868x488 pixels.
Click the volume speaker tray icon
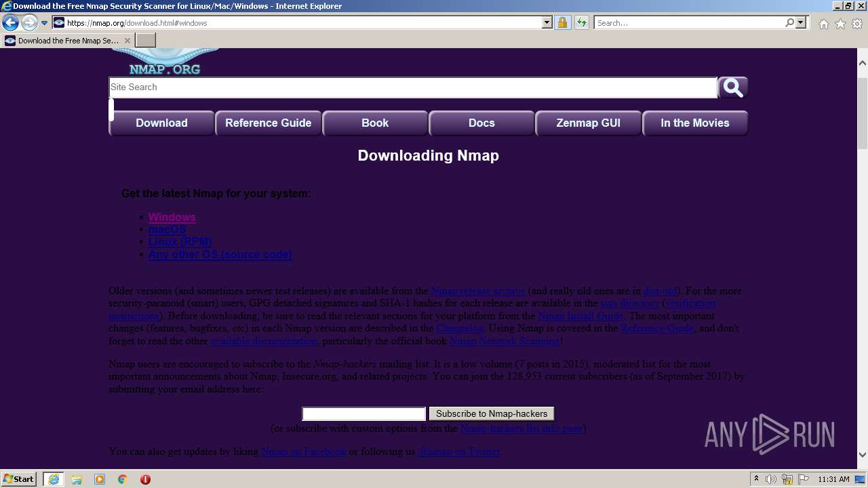[x=771, y=479]
